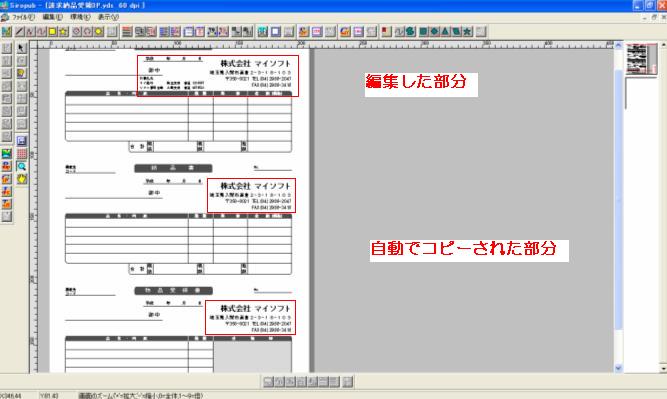The height and width of the screenshot is (399, 667).
Task: Open the 表示 menu
Action: (x=108, y=17)
